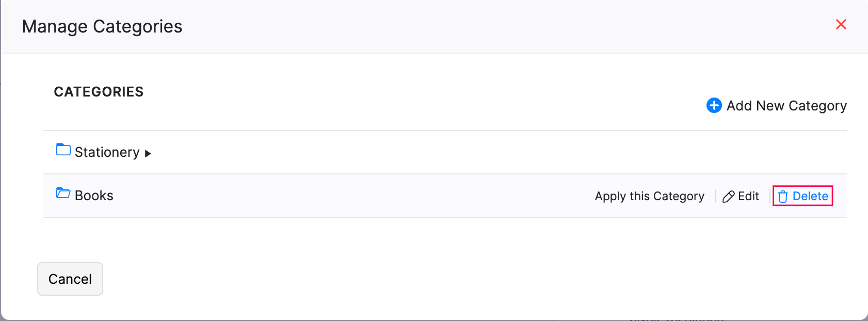868x321 pixels.
Task: Click the trash can icon for Delete
Action: pyautogui.click(x=783, y=197)
